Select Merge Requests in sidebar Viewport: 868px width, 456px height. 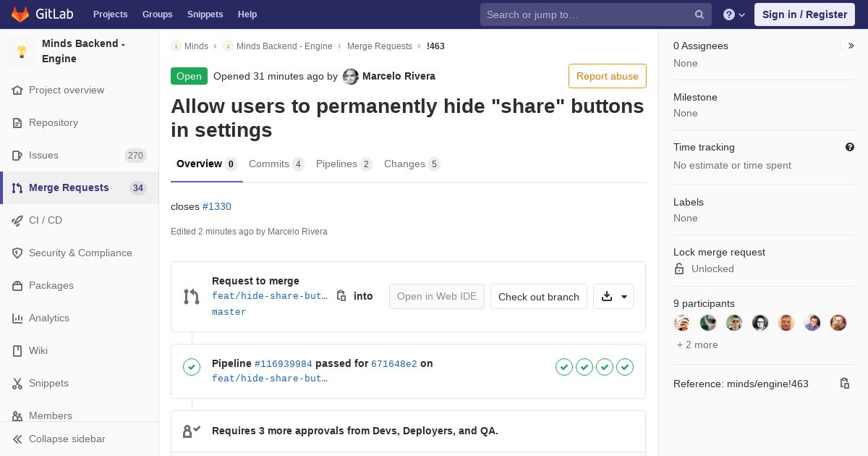[80, 187]
